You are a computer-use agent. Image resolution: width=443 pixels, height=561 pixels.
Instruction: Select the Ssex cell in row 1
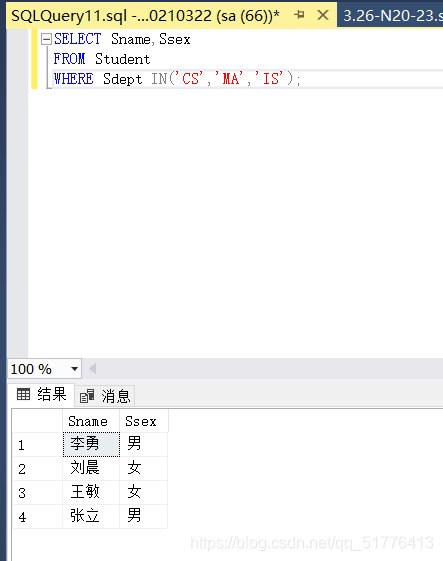click(x=143, y=444)
